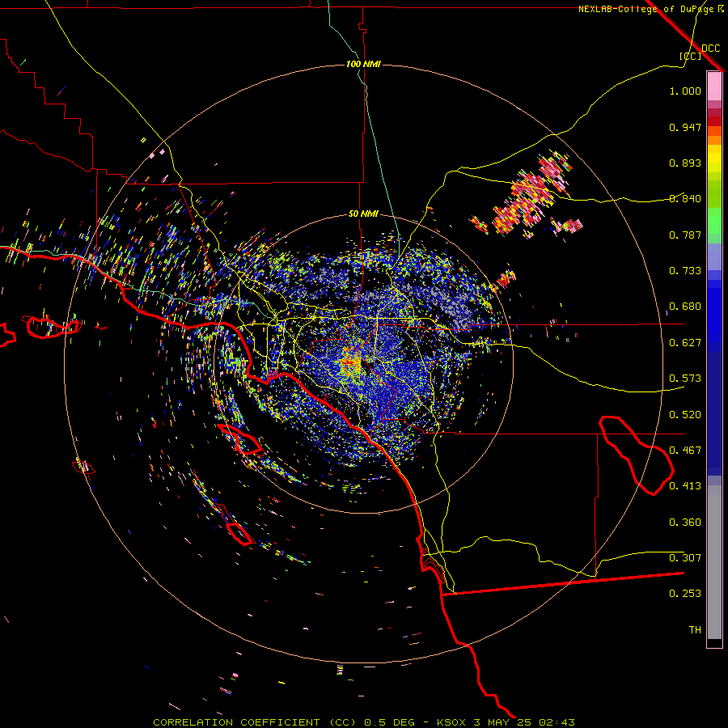The height and width of the screenshot is (728, 728).
Task: Click the large pink storm echo cluster northeast
Action: 531,195
